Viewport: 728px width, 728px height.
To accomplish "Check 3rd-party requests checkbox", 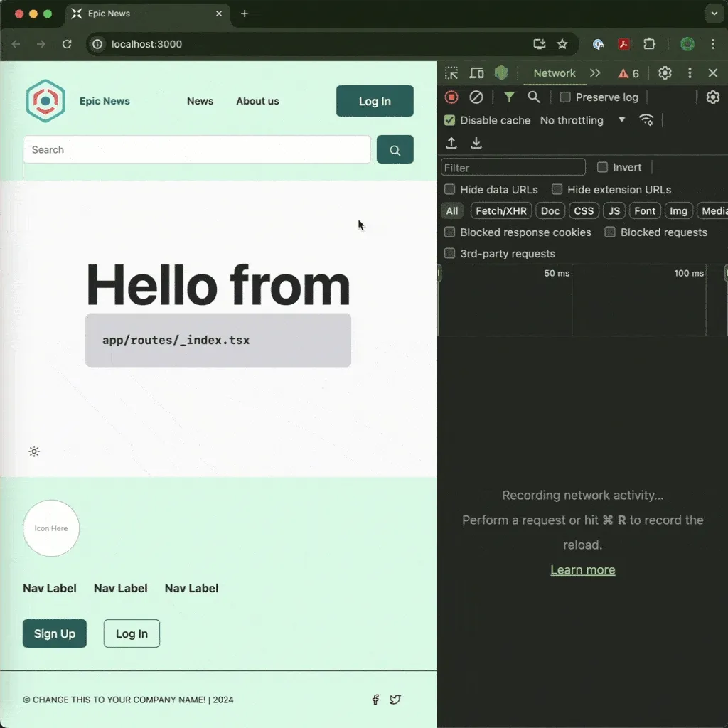I will click(449, 254).
